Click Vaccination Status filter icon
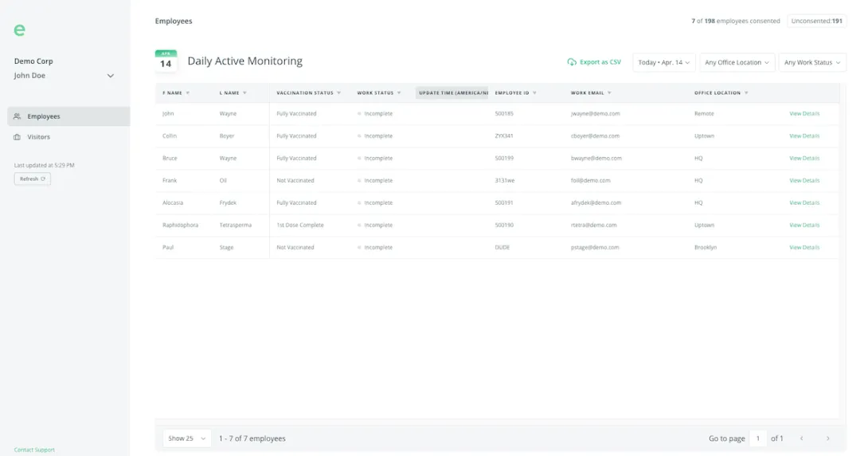 tap(338, 93)
